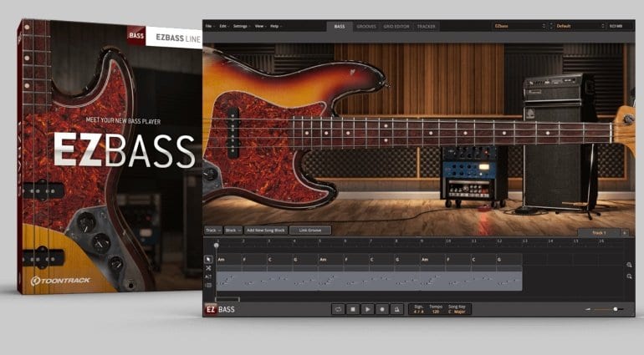Click the horizontal scrollbar under the song track

click(x=227, y=300)
